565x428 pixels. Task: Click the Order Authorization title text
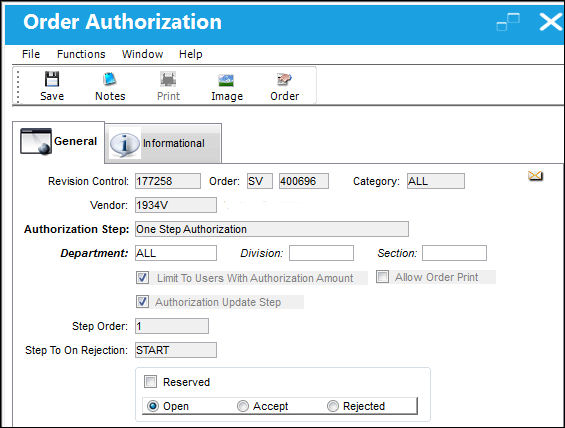click(123, 22)
